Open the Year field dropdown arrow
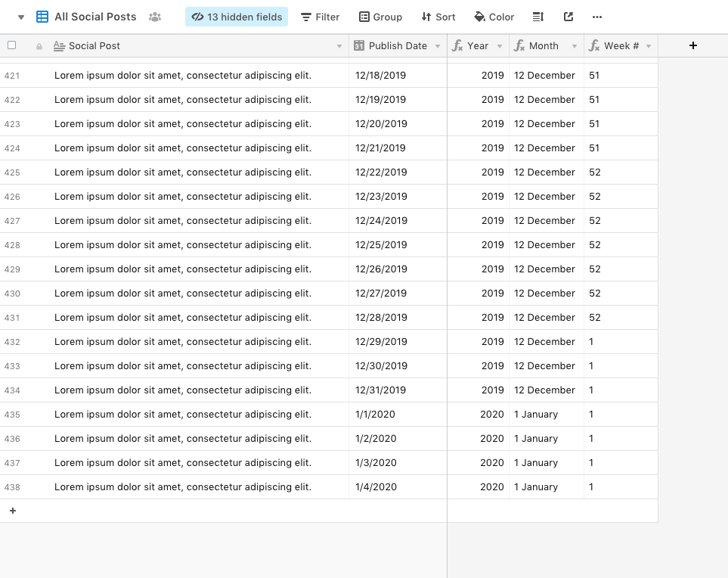This screenshot has width=728, height=578. pos(500,46)
